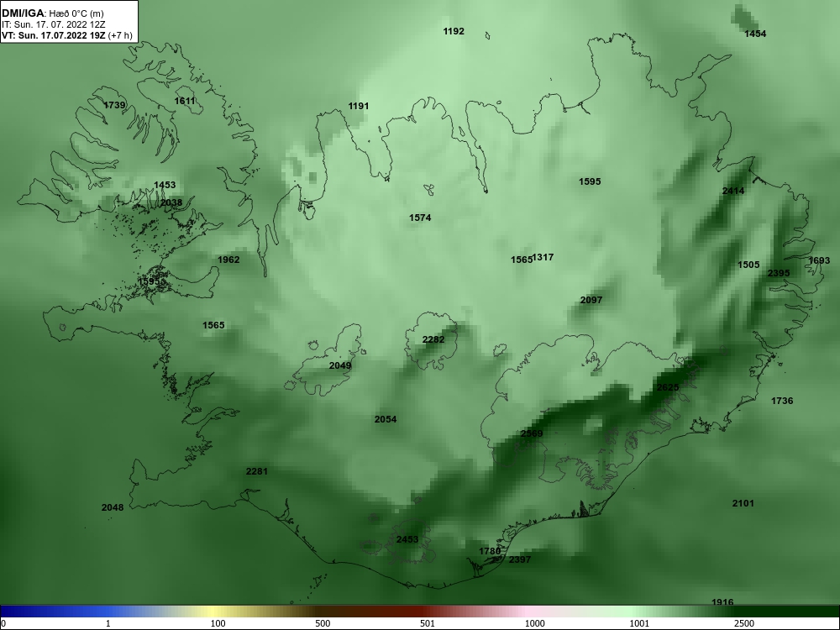Select the 1565 value beside 1317
This screenshot has height=630, width=840.
522,260
